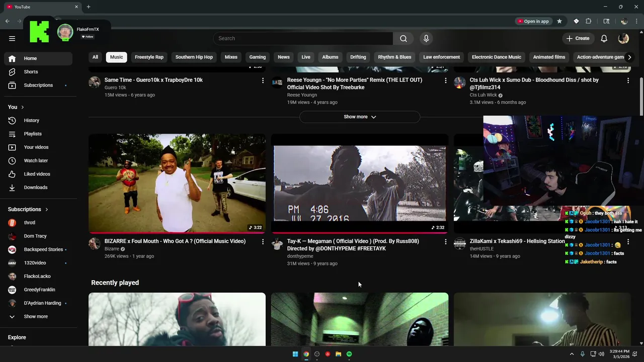Select the Electronic Dance Music chip
This screenshot has height=362, width=644.
[x=497, y=57]
